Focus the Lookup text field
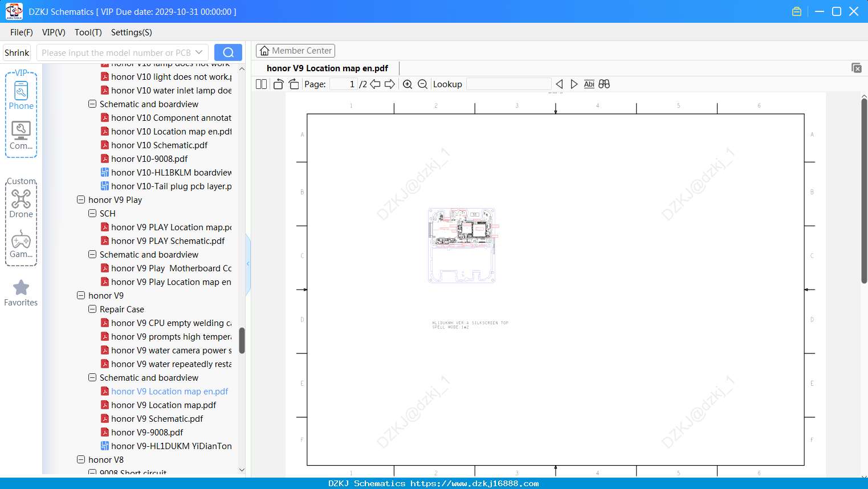 tap(508, 84)
